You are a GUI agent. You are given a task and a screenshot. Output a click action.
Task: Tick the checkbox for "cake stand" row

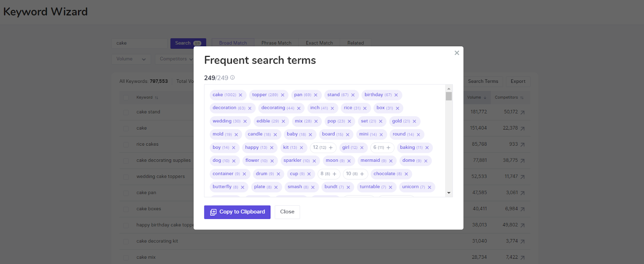click(126, 112)
